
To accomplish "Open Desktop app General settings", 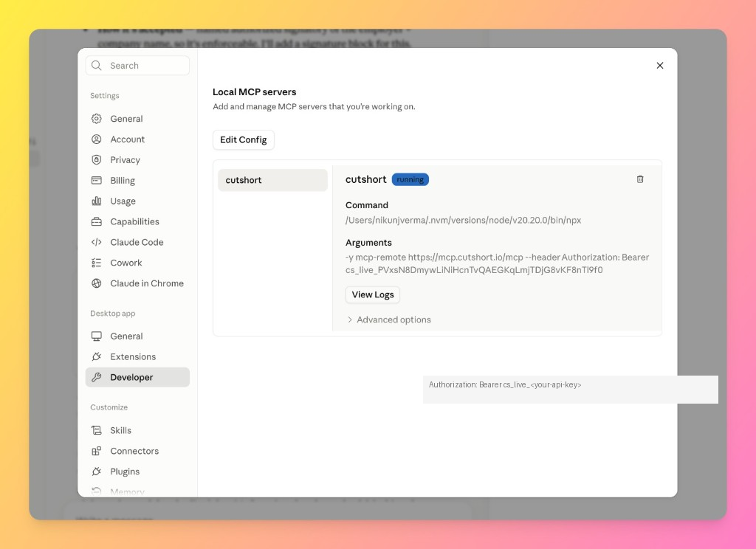I will point(137,336).
